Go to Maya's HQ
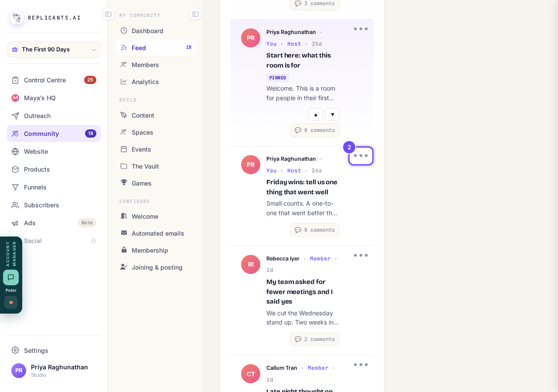 tap(54, 98)
